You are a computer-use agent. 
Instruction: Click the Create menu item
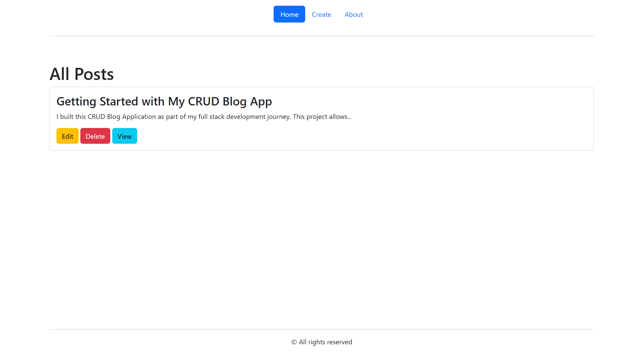click(x=321, y=14)
